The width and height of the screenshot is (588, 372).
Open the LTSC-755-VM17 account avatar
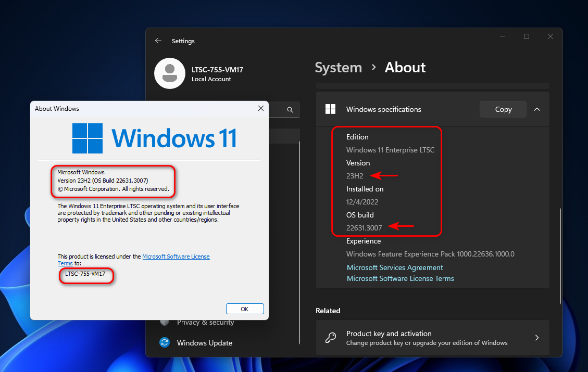tap(170, 73)
